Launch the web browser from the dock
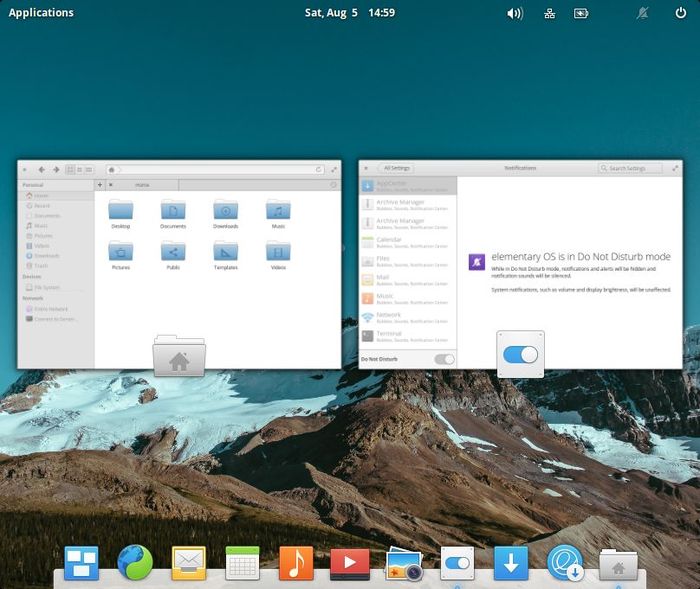Screen dimensions: 700x589 click(x=135, y=563)
